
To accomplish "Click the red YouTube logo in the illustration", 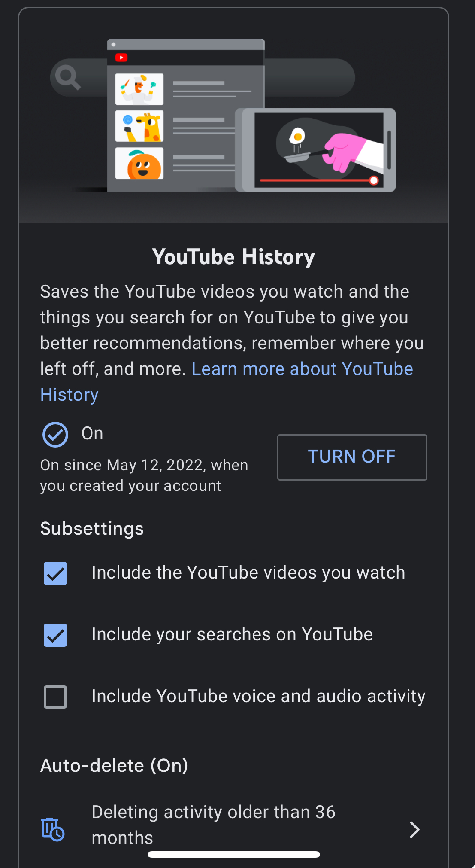I will click(x=121, y=58).
